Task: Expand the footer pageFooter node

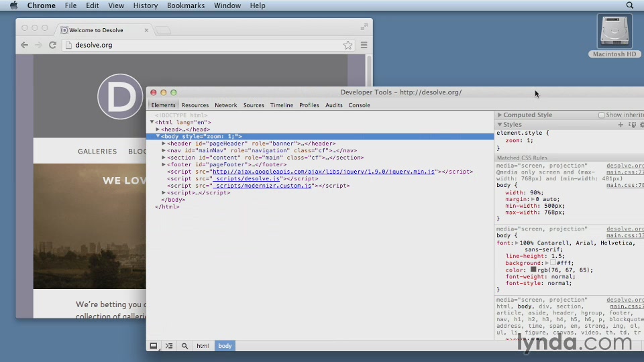Action: click(x=164, y=164)
